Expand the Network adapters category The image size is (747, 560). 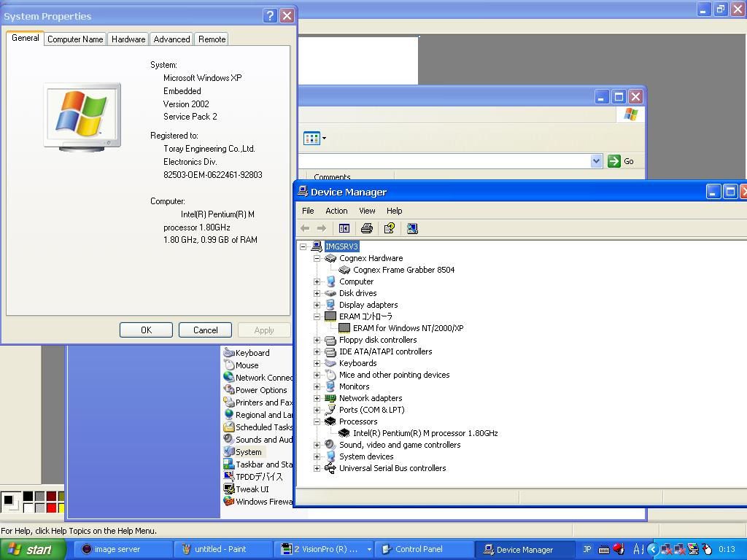pos(316,398)
